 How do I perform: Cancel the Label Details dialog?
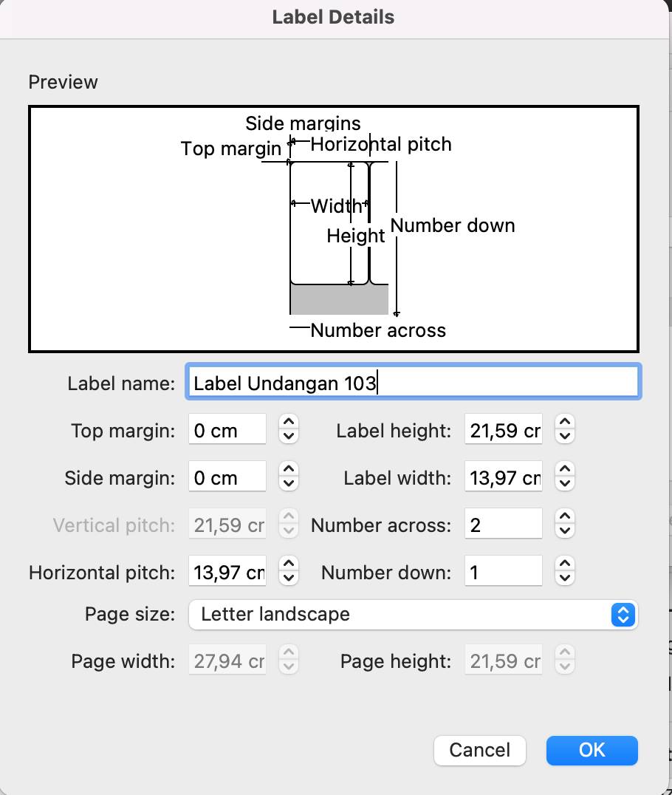tap(479, 750)
